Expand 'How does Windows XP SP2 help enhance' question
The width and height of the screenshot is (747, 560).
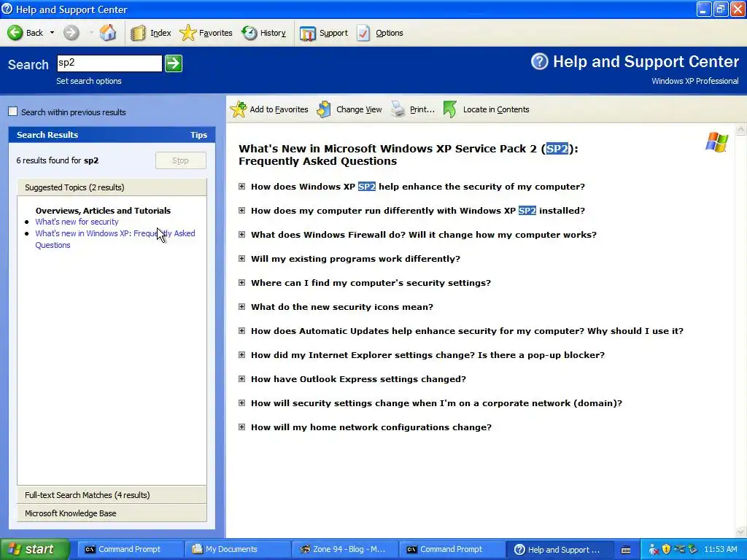point(241,186)
